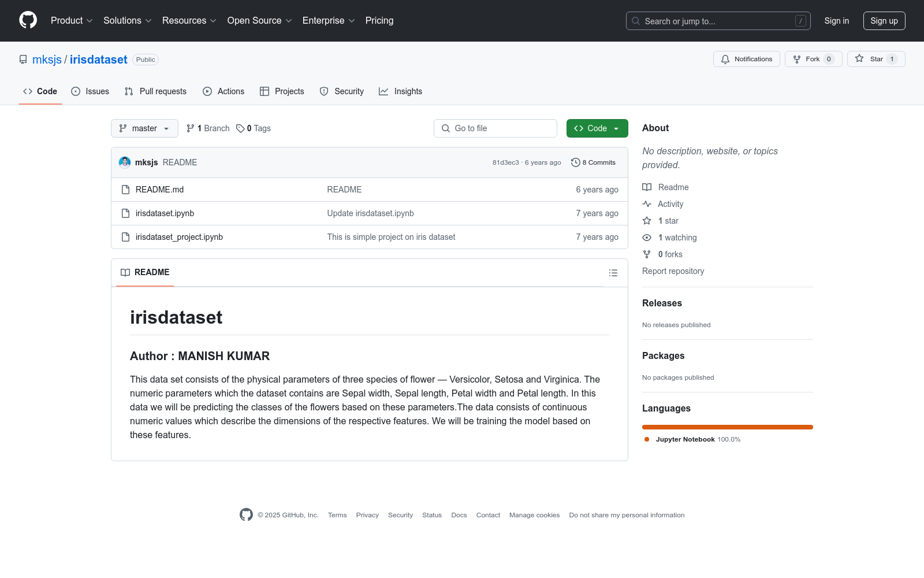Click the Sign in link
The image size is (924, 578).
click(x=837, y=21)
